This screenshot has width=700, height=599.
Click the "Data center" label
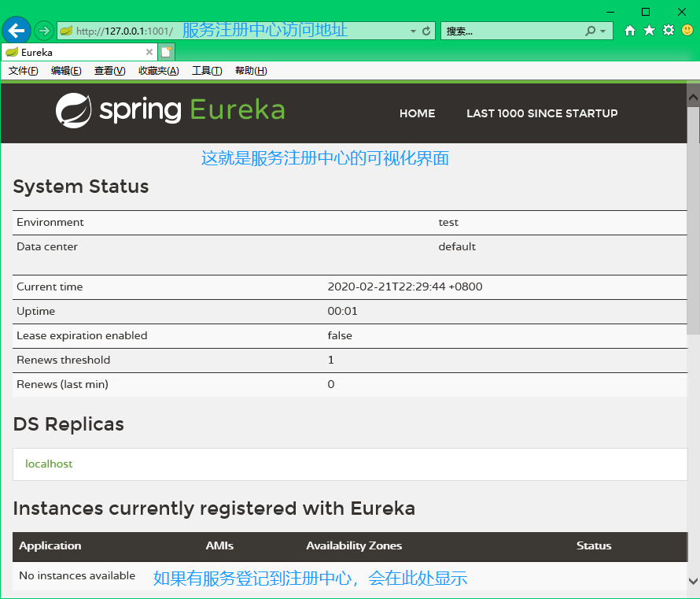click(x=47, y=246)
